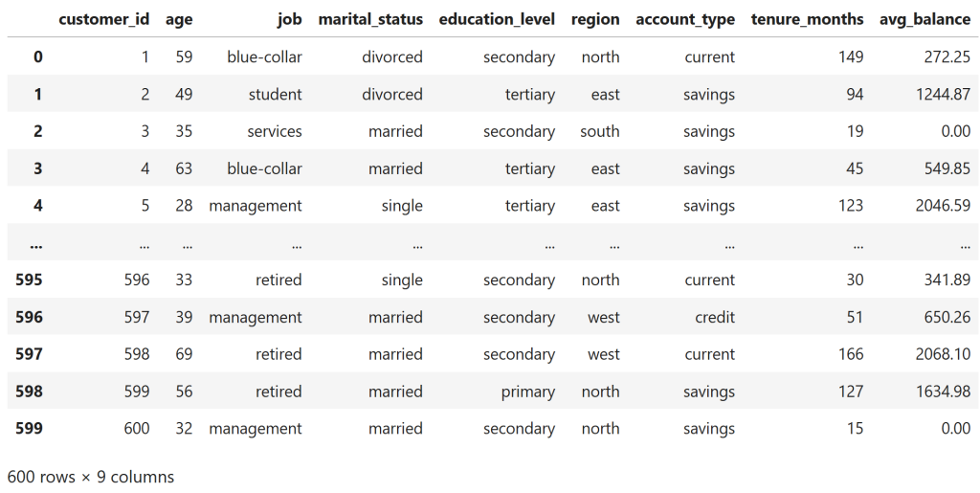This screenshot has width=980, height=493.
Task: Select the account_type column header
Action: (x=685, y=19)
